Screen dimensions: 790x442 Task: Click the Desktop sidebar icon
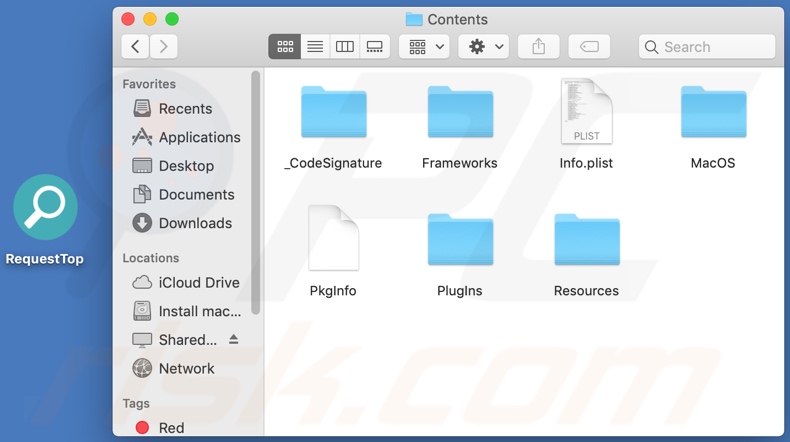[x=142, y=166]
